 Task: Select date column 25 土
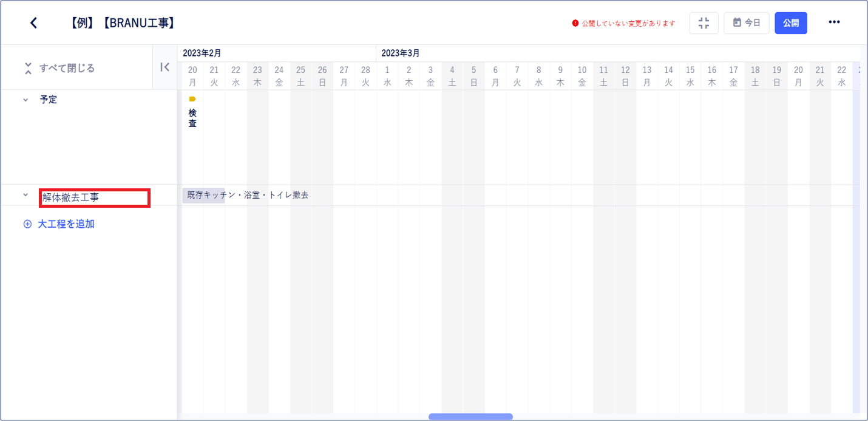(301, 76)
